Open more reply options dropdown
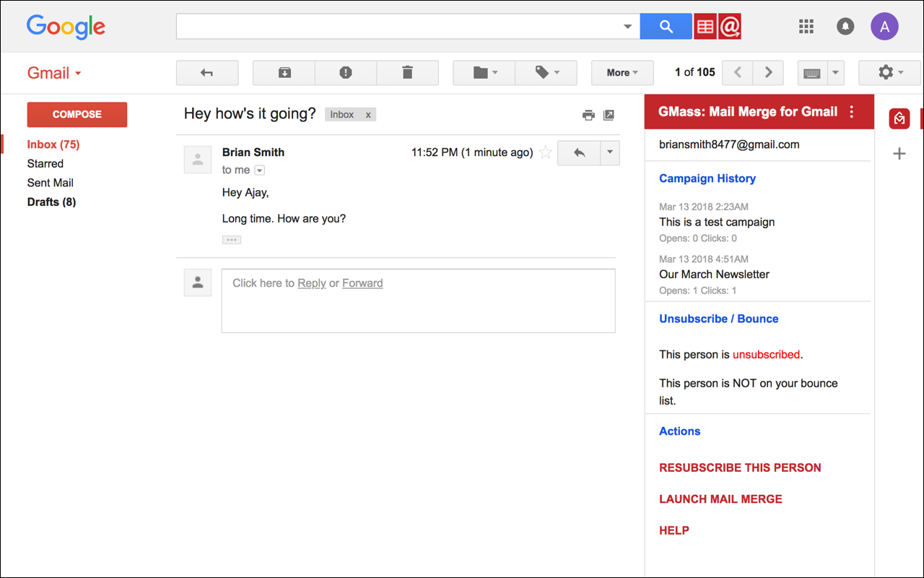 click(610, 152)
